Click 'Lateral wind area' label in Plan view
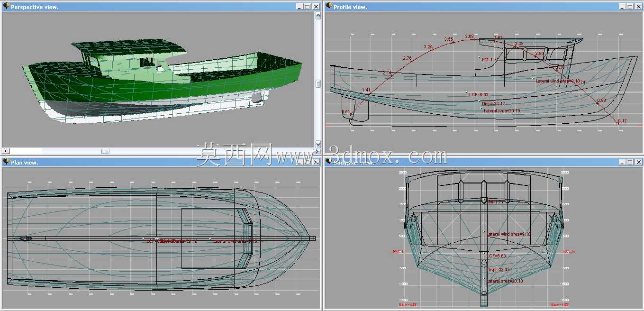Viewport: 644px width, 311px height. 236,241
